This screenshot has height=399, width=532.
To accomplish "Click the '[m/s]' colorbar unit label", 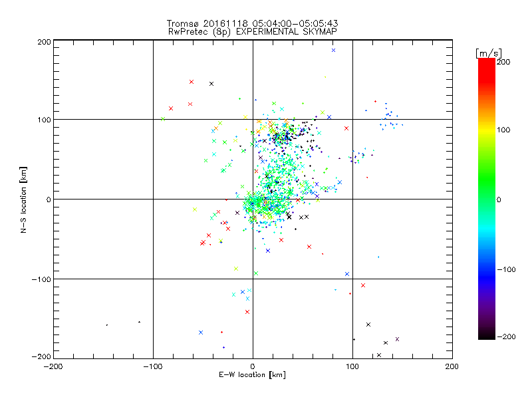I will [x=489, y=53].
